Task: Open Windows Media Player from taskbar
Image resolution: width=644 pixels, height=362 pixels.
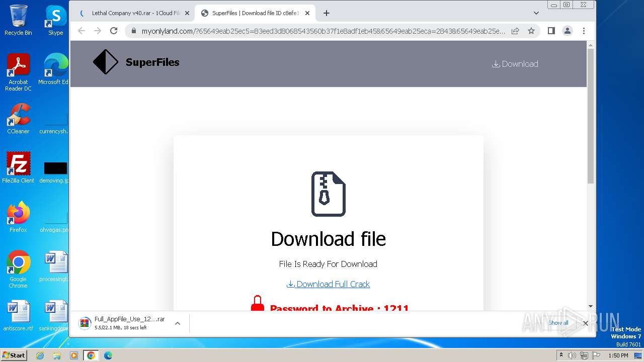Action: (74, 355)
